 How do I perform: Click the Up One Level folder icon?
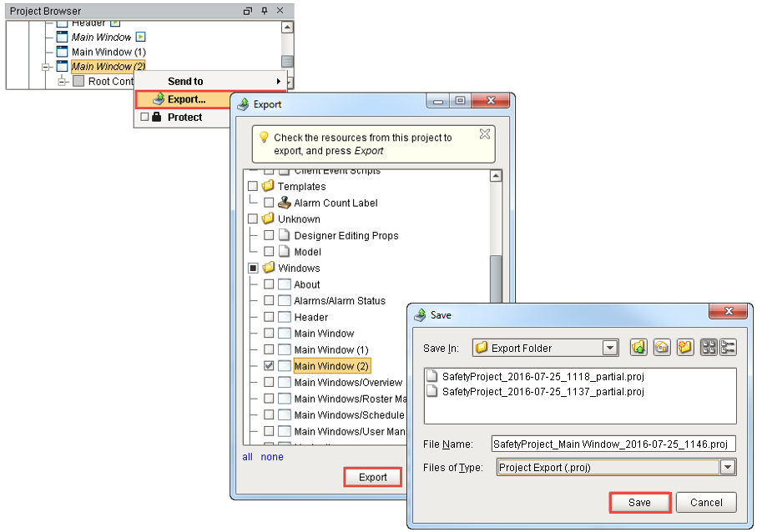(638, 348)
